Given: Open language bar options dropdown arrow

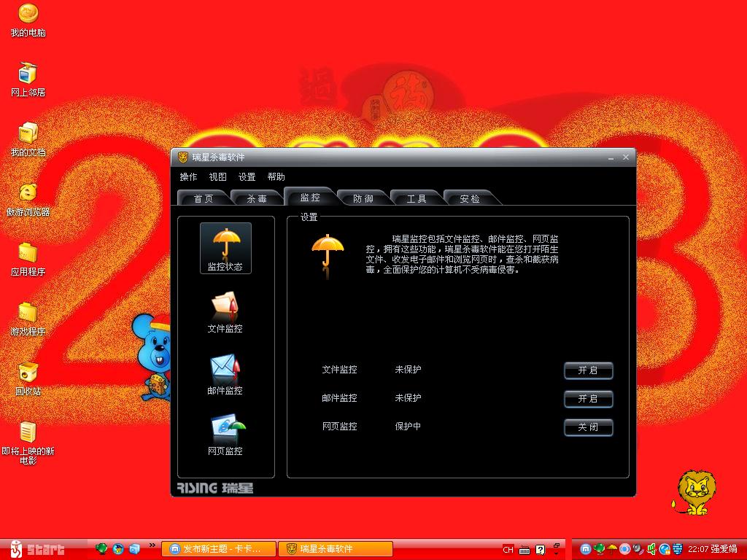Looking at the screenshot, I should click(x=557, y=554).
